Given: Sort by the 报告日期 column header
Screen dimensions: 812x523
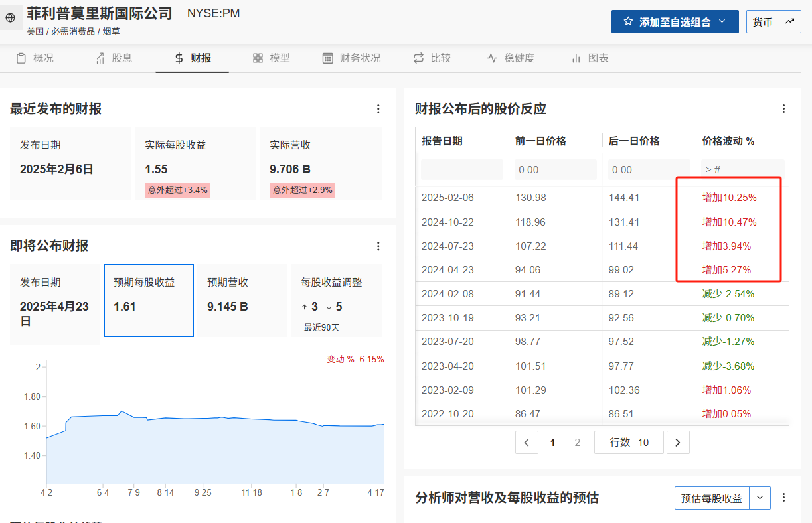Looking at the screenshot, I should (x=442, y=141).
